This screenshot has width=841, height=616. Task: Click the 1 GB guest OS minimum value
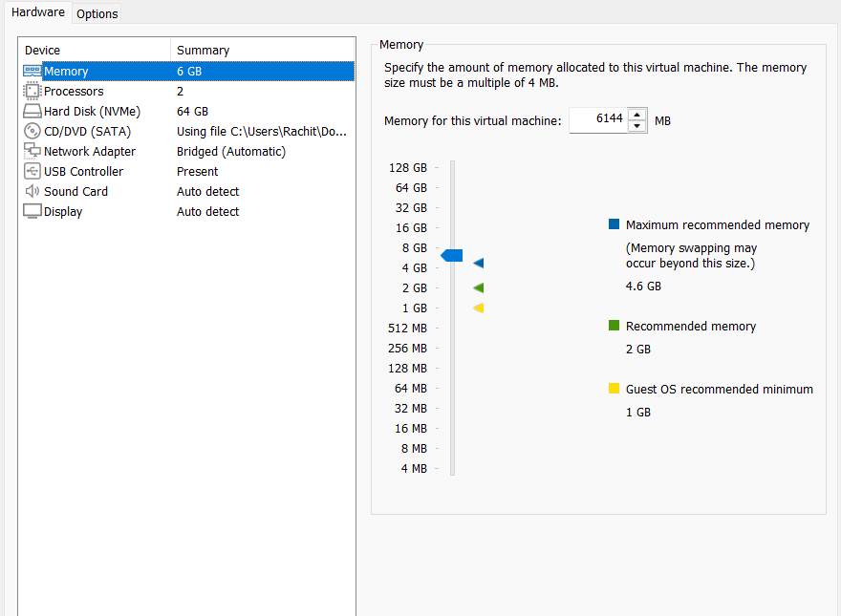(x=638, y=413)
